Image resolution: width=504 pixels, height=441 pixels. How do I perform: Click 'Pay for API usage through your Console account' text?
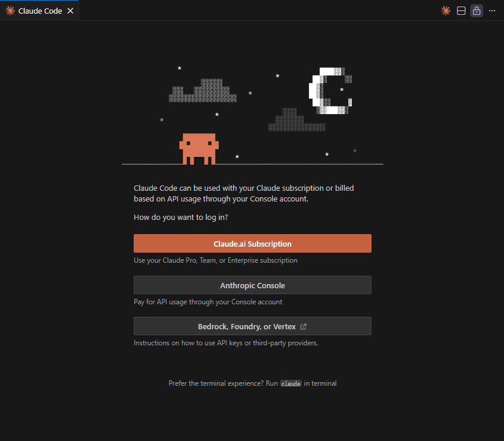pyautogui.click(x=208, y=302)
